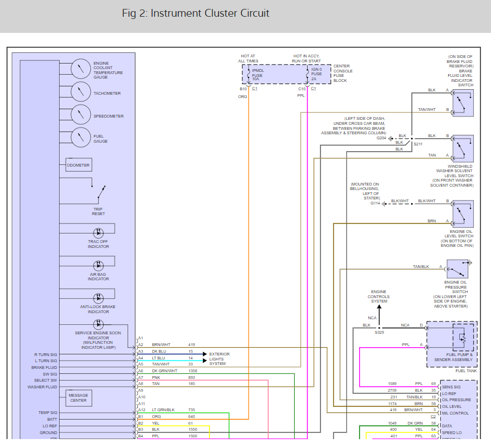Select the Message Center box

pyautogui.click(x=79, y=398)
